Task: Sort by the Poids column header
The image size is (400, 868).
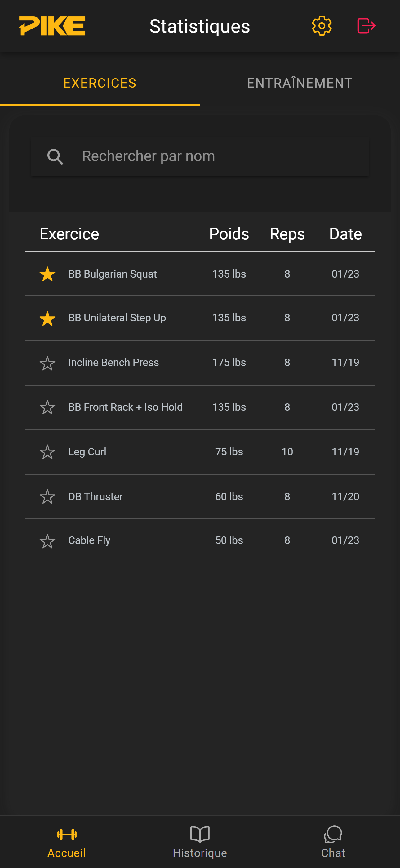Action: click(229, 234)
